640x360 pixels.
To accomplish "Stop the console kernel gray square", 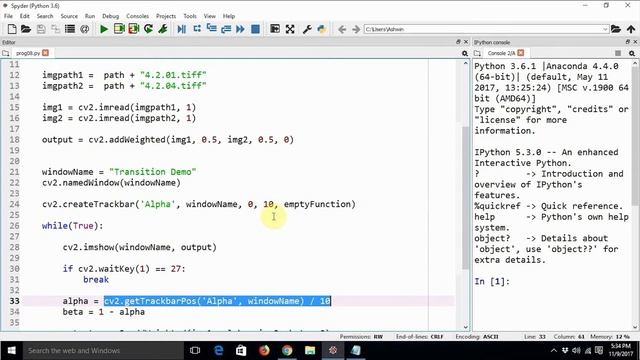I will [618, 53].
